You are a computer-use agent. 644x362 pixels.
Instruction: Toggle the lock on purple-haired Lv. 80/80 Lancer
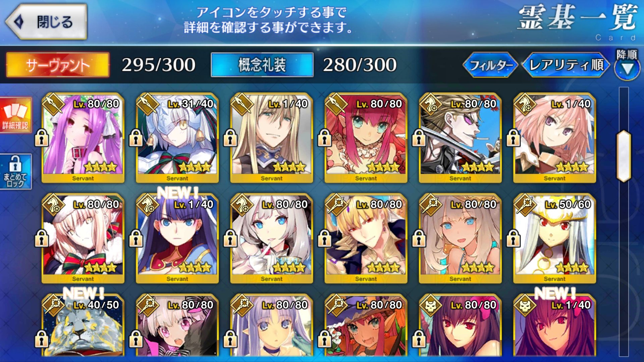coord(42,138)
